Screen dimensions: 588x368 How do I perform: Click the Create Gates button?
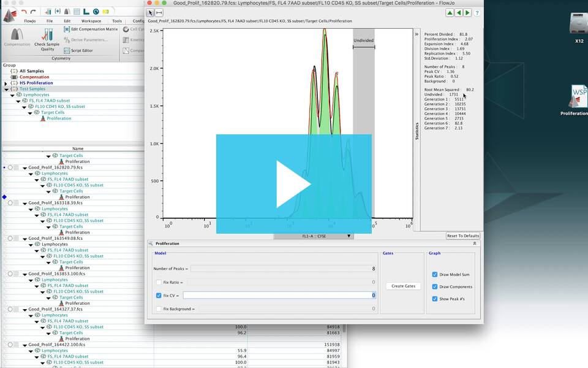click(x=403, y=286)
